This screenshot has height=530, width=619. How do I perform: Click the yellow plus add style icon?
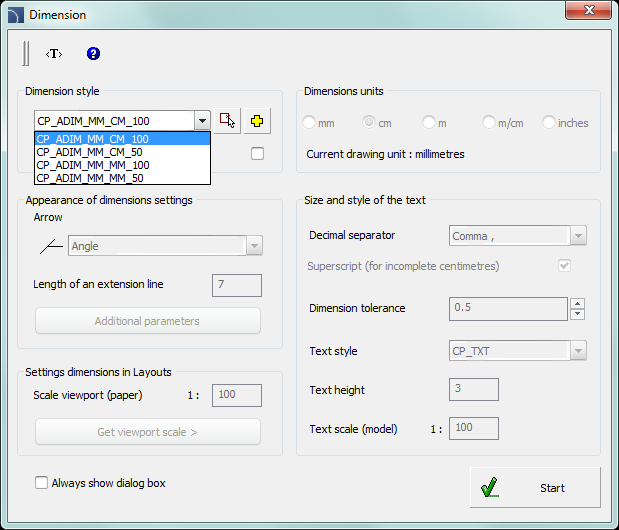point(258,121)
